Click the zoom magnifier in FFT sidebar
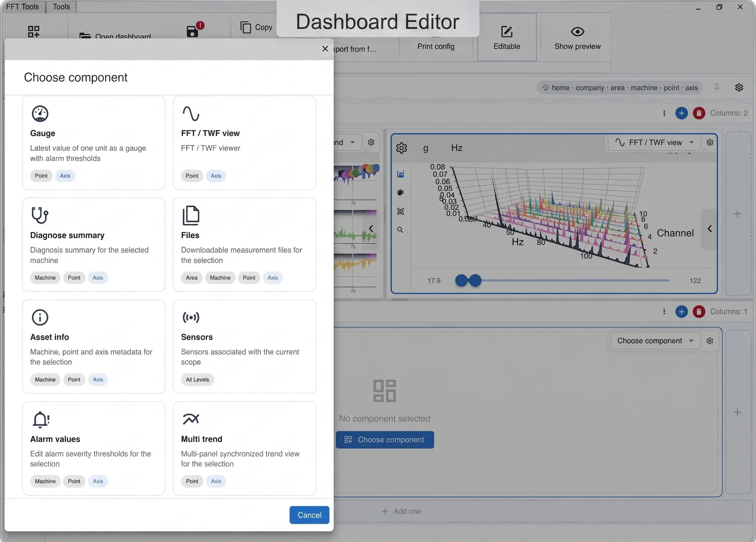Screen dimensions: 756x542 [400, 229]
